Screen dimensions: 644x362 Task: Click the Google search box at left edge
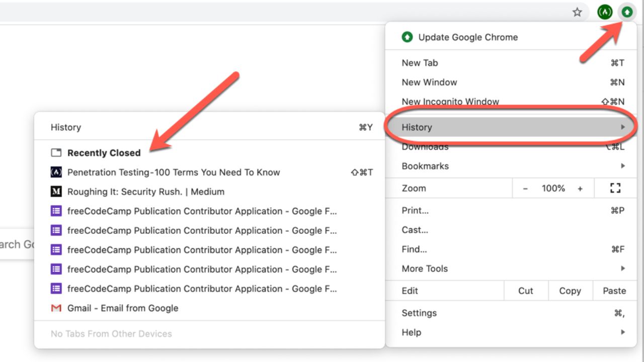(x=17, y=244)
